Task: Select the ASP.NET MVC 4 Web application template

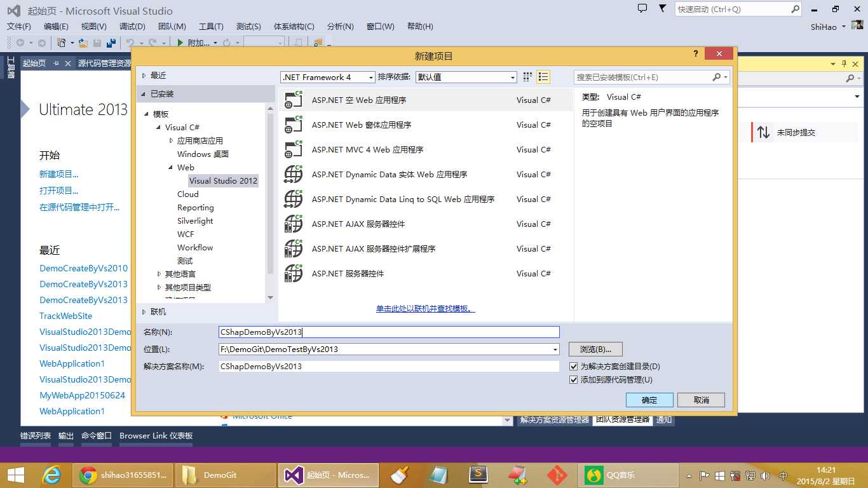Action: [426, 149]
